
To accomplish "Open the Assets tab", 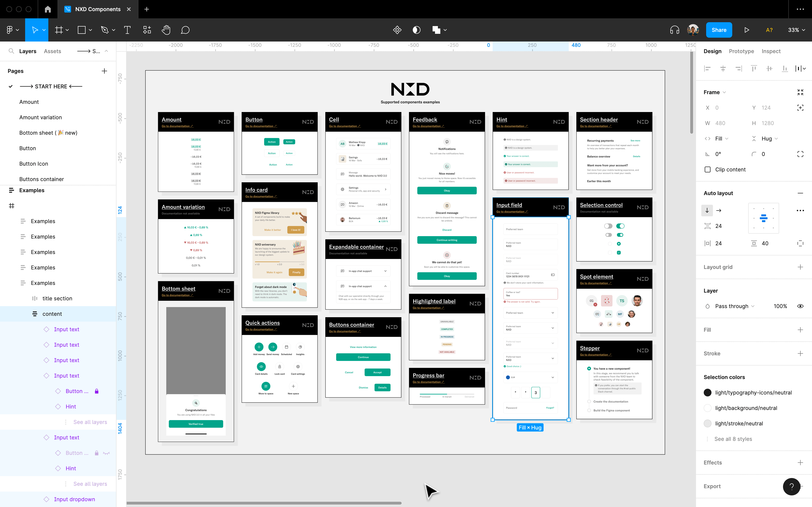I will click(52, 51).
